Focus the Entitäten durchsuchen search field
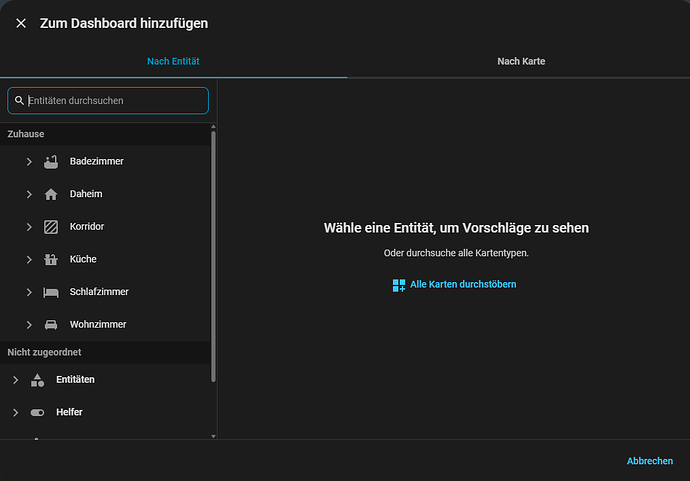The width and height of the screenshot is (690, 481). click(x=108, y=100)
